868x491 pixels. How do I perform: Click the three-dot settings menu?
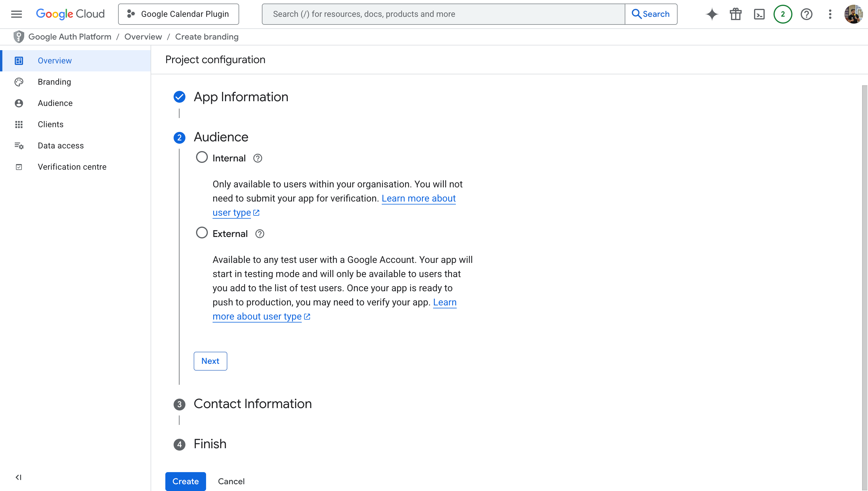click(830, 14)
